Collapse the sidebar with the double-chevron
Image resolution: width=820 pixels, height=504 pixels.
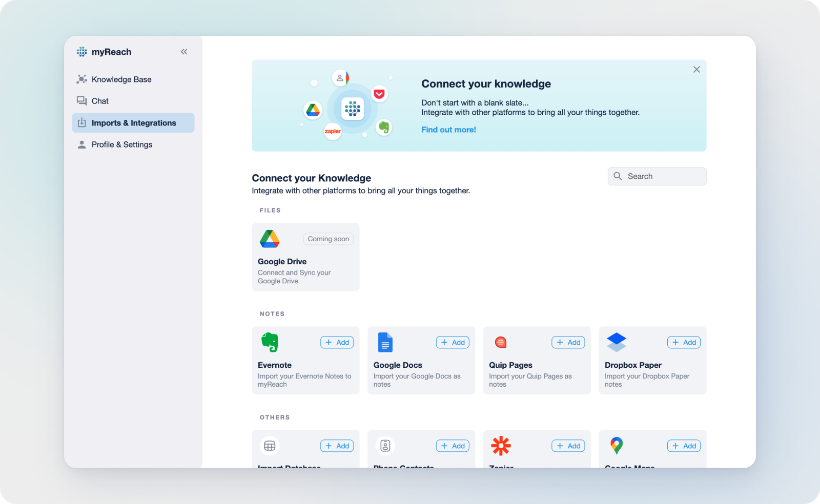click(x=183, y=51)
